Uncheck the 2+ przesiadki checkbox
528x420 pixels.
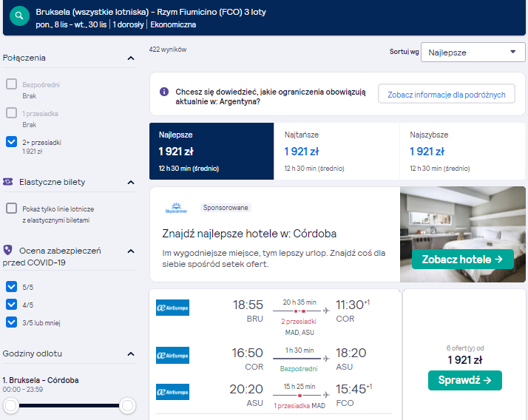pyautogui.click(x=11, y=141)
